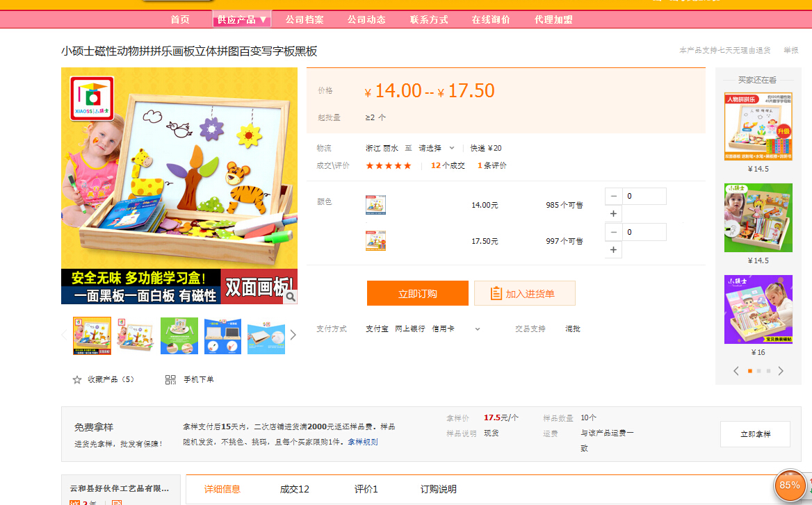
Task: Click first color variant swatch at 14.00元
Action: 375,205
